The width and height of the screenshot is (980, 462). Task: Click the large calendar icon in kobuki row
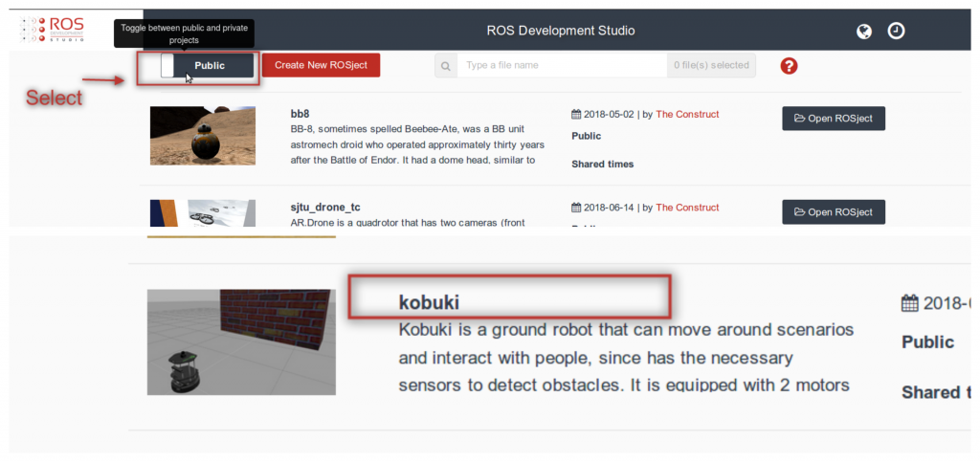tap(910, 303)
